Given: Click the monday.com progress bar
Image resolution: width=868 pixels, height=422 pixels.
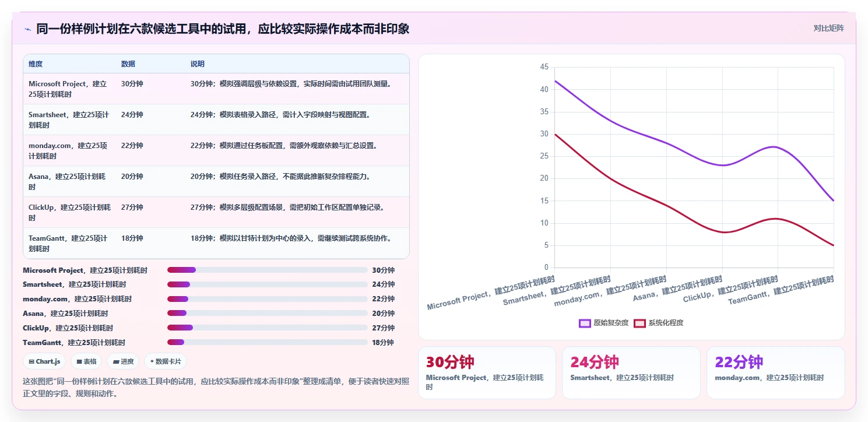Looking at the screenshot, I should [267, 299].
